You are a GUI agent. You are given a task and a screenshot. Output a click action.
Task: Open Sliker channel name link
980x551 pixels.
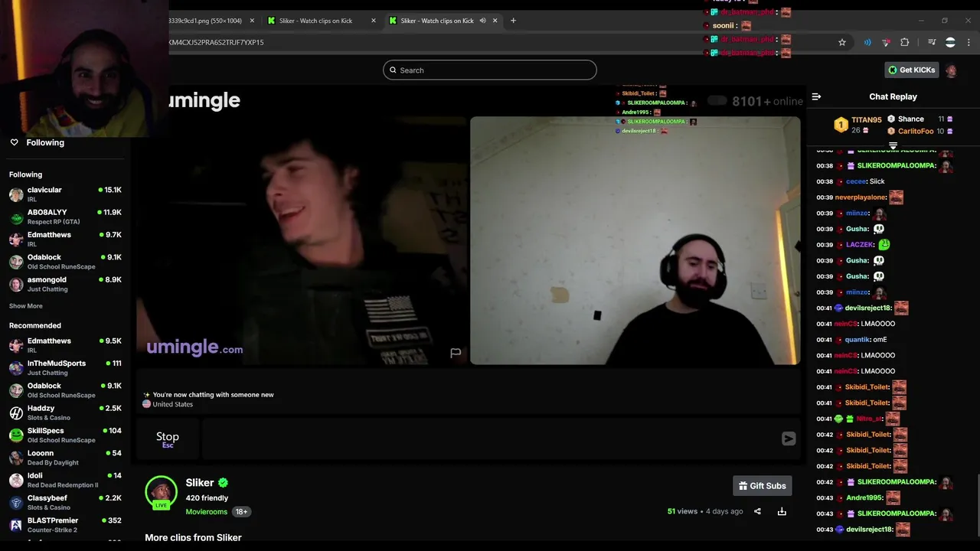tap(200, 483)
